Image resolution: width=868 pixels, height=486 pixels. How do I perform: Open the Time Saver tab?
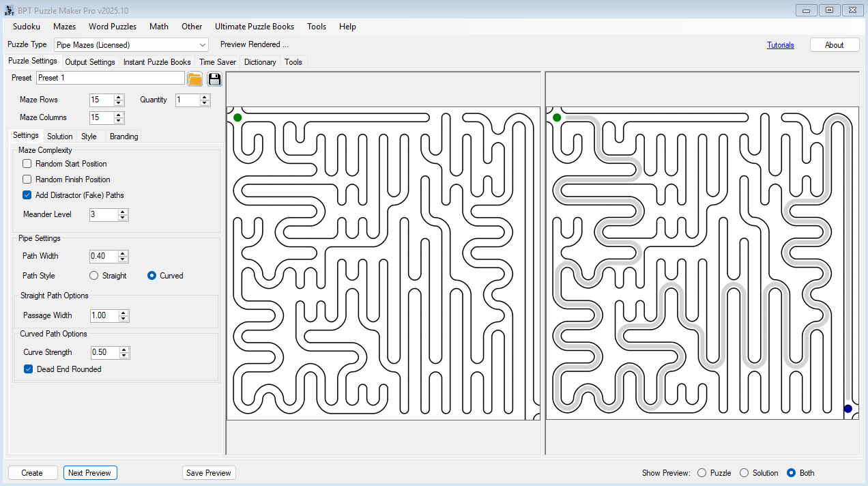pos(217,62)
